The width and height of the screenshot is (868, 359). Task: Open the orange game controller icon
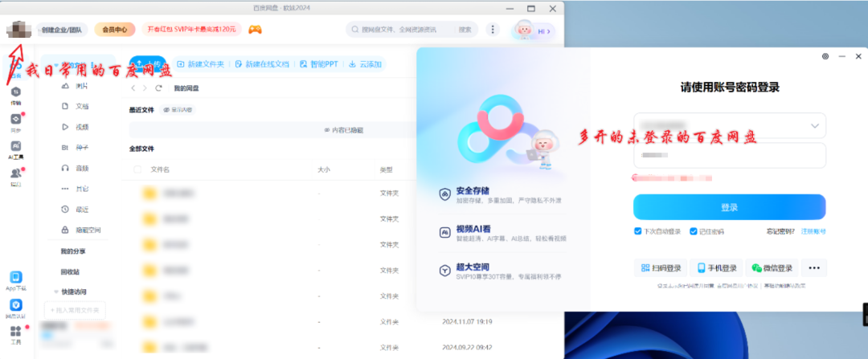click(256, 30)
